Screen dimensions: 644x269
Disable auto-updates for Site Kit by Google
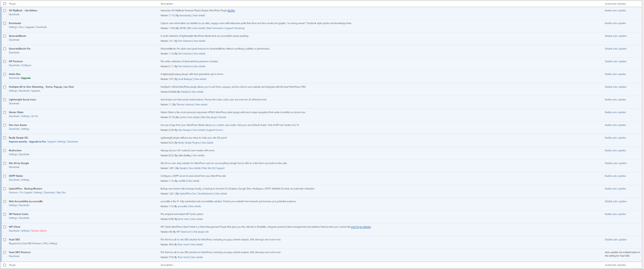[x=616, y=163]
